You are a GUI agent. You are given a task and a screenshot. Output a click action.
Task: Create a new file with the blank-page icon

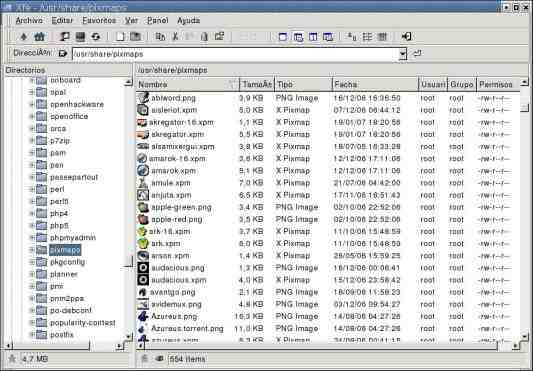[x=120, y=36]
